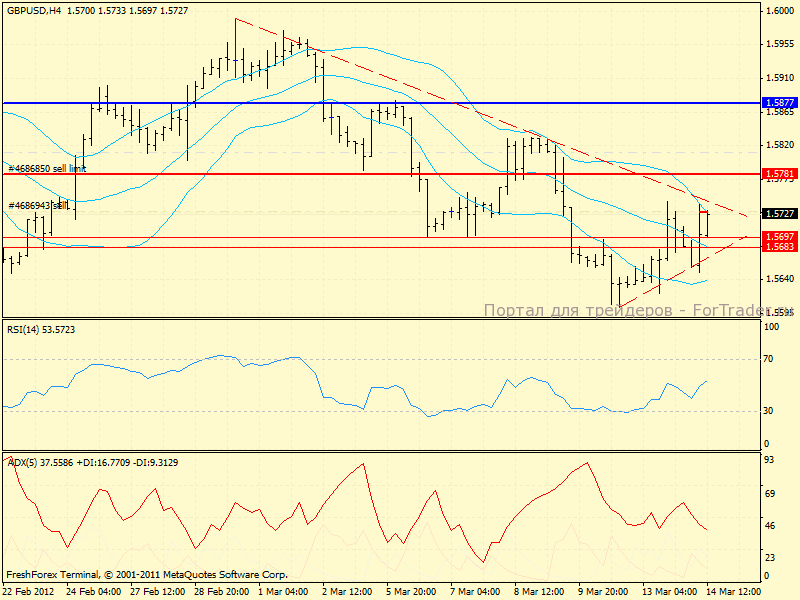Click the 1.5683 red price tag
This screenshot has height=600, width=800.
pos(779,247)
